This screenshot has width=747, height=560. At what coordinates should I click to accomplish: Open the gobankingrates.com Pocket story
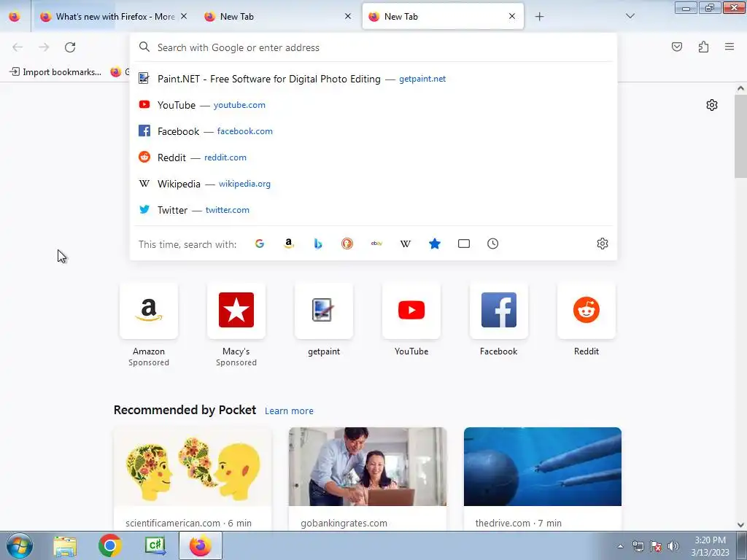[x=368, y=478]
